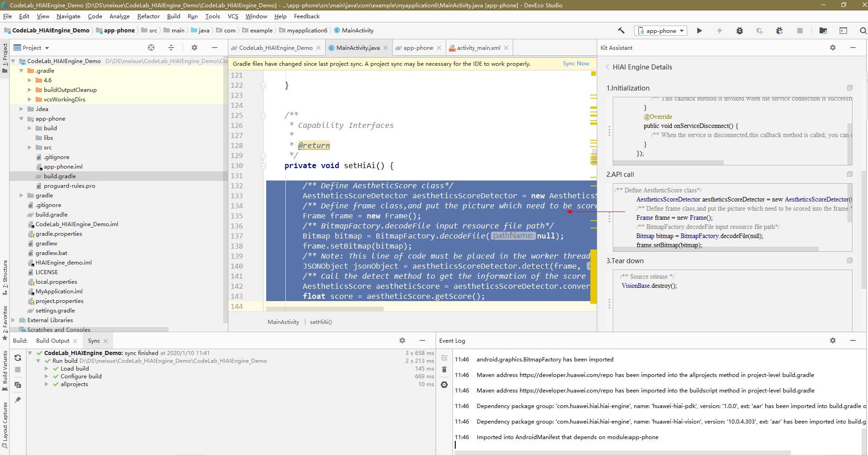This screenshot has width=868, height=456.
Task: Toggle fold marker at line 130
Action: coord(263,166)
